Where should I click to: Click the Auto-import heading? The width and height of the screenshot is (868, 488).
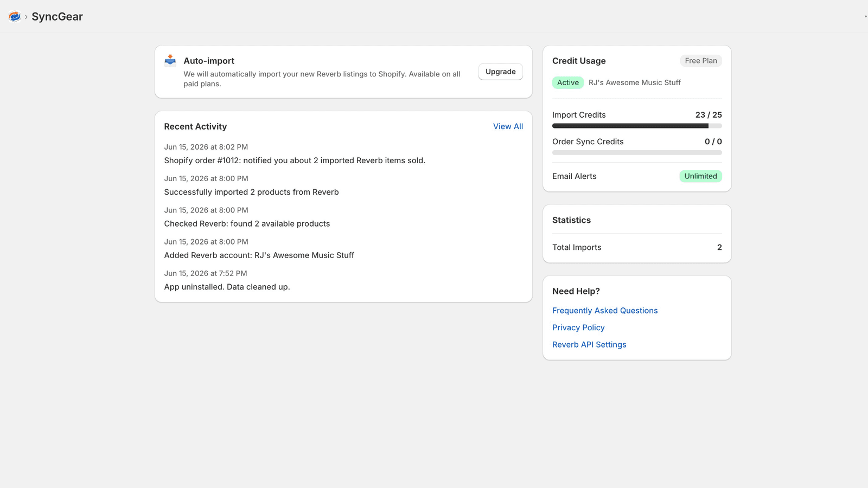(209, 61)
